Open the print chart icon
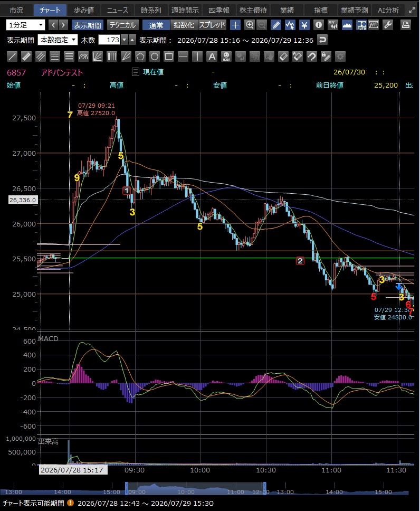This screenshot has height=511, width=420. pos(406,25)
